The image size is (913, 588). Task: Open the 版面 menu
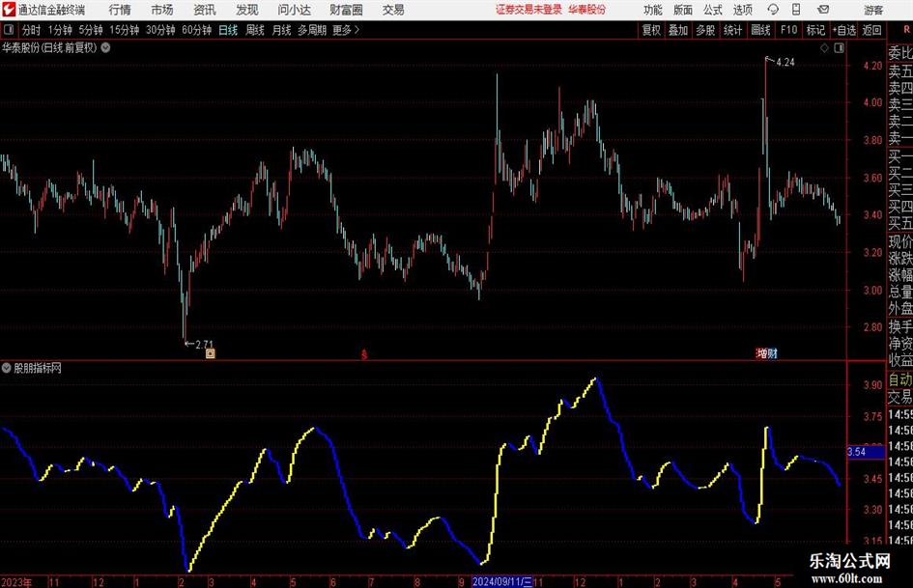click(x=682, y=10)
